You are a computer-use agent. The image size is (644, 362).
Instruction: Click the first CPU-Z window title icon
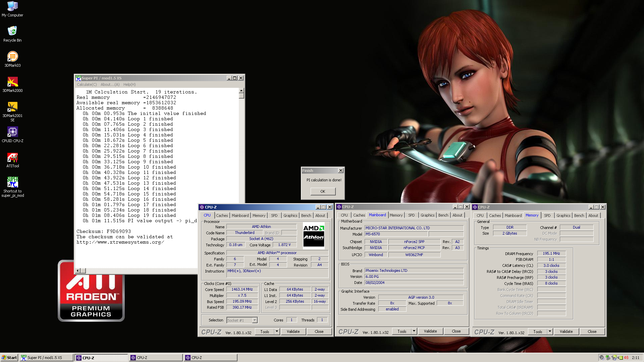202,207
